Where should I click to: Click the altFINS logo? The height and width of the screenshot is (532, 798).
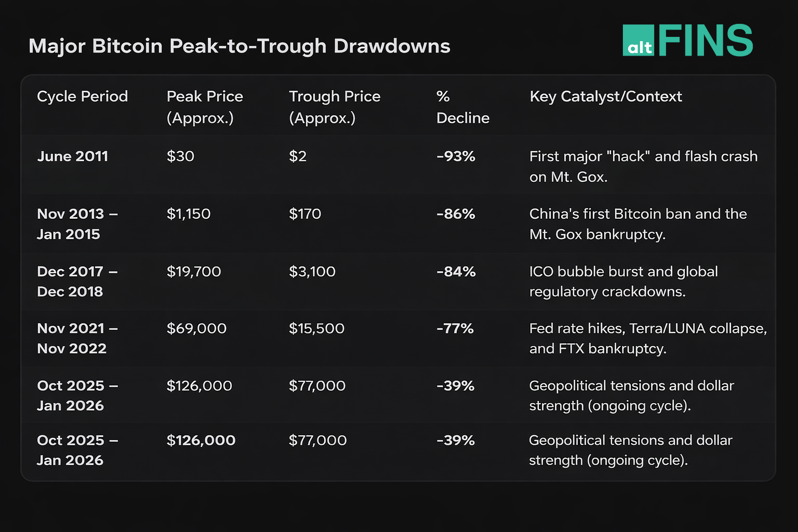point(687,41)
